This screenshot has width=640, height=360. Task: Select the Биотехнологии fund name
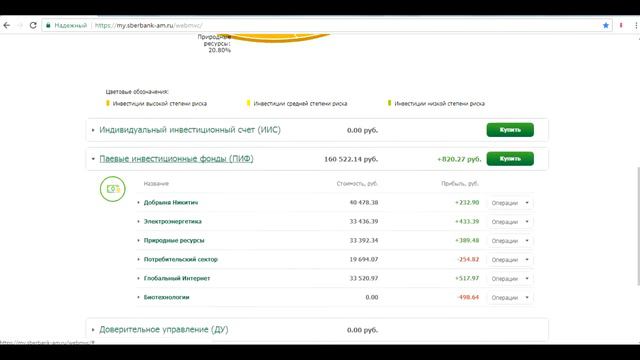click(167, 297)
